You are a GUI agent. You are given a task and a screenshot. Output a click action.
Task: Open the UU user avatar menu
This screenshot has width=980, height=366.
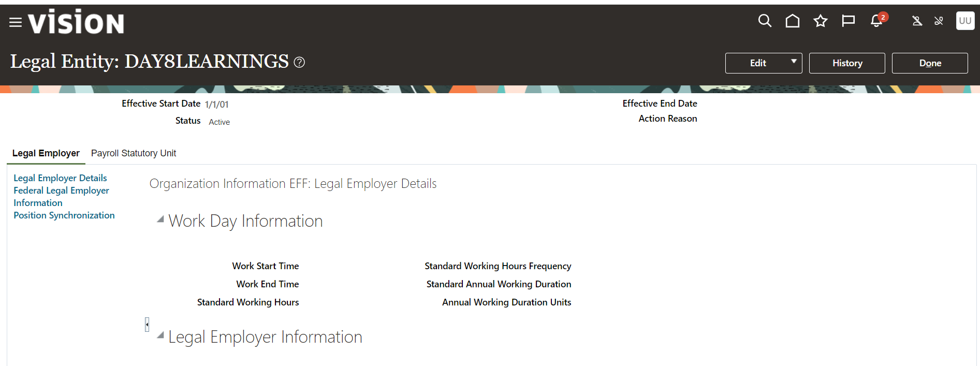[x=965, y=21]
